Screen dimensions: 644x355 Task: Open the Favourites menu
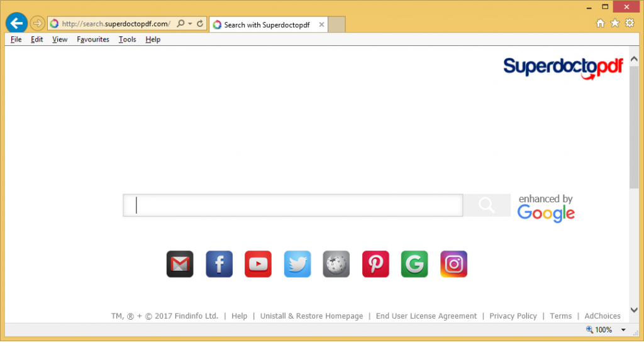click(x=93, y=40)
